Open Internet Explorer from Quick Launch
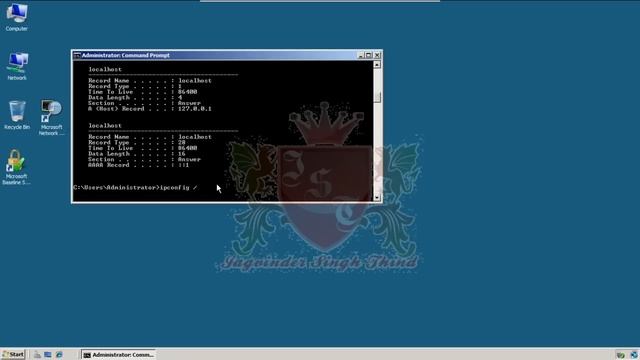The image size is (640, 360). pos(59,355)
